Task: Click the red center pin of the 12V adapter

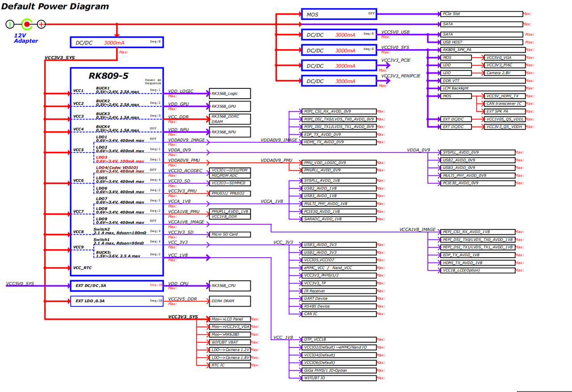Action: click(x=27, y=25)
